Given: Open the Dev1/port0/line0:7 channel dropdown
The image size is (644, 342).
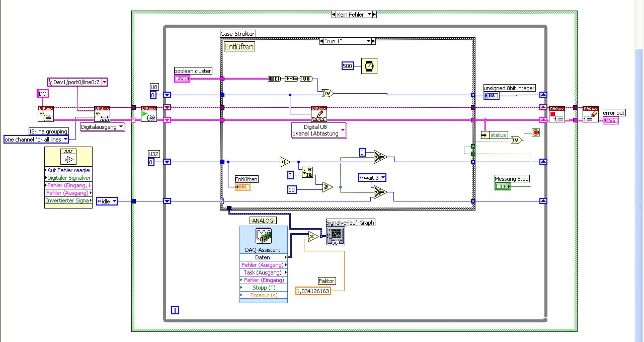Looking at the screenshot, I should pos(104,82).
